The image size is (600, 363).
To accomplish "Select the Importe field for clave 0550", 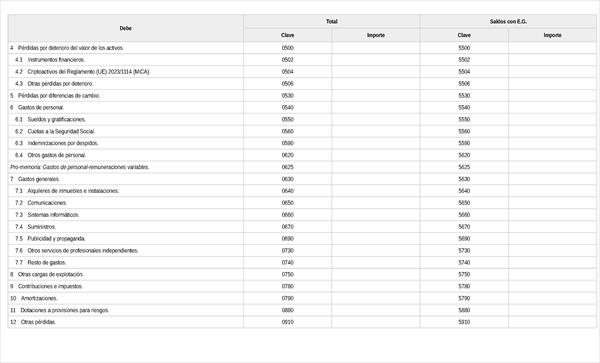I will tap(376, 119).
